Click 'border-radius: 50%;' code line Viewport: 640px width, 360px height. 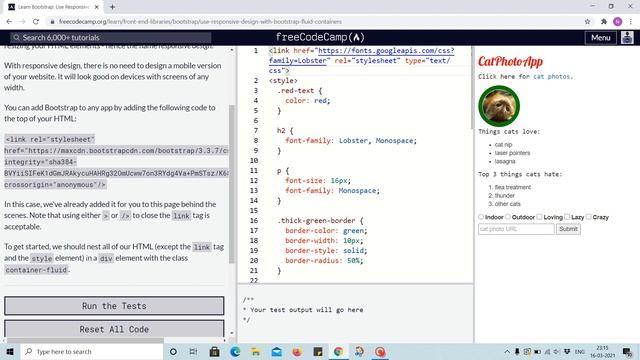click(x=324, y=260)
